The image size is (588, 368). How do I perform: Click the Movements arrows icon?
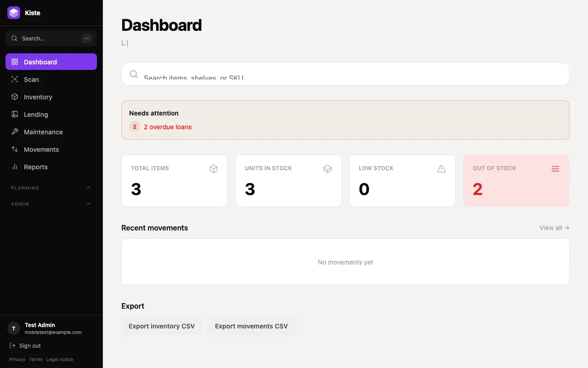click(15, 149)
